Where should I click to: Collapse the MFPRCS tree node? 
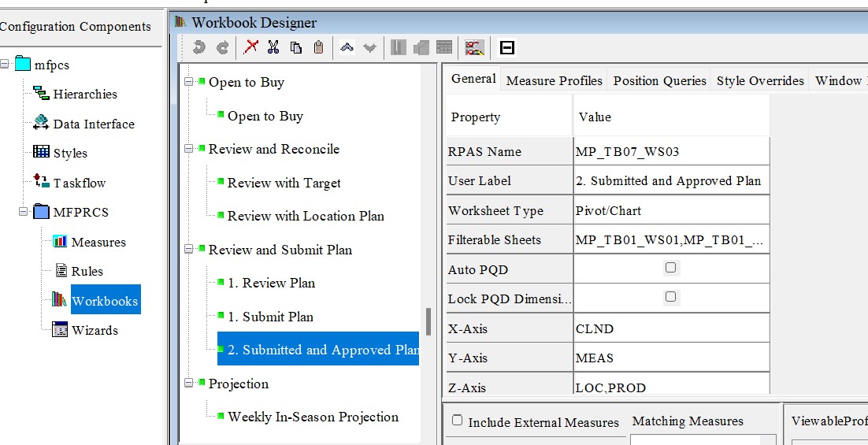click(x=24, y=211)
